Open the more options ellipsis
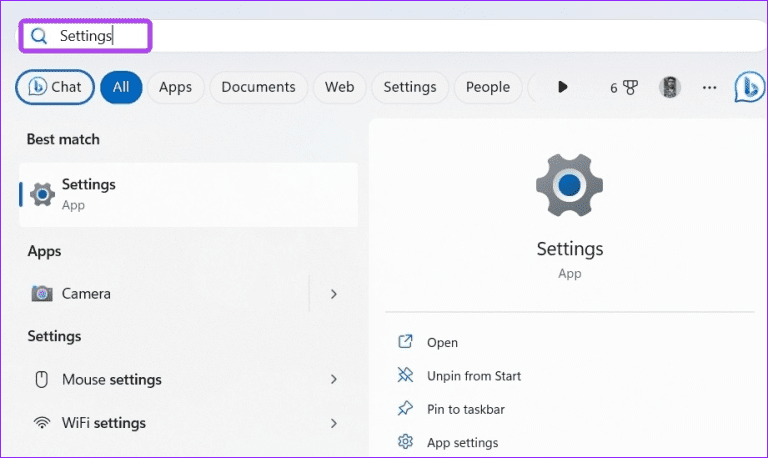The image size is (768, 458). coord(709,87)
